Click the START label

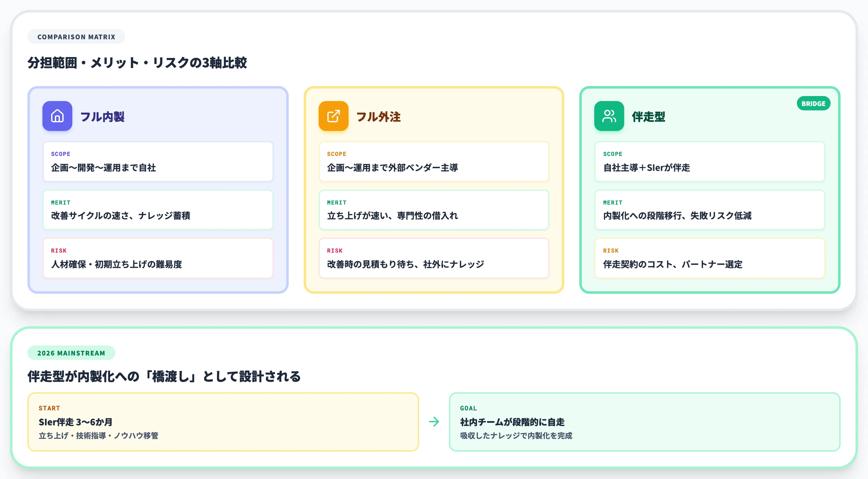point(49,408)
